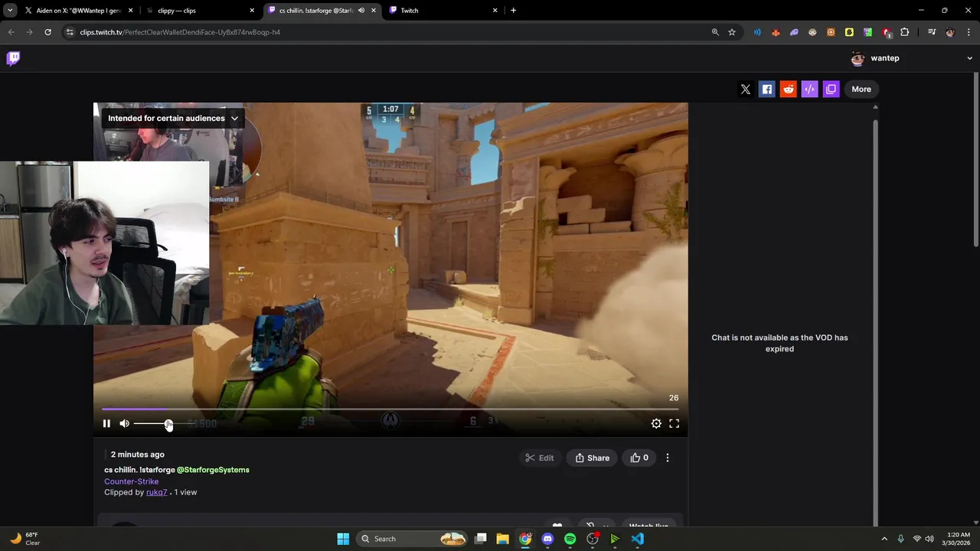View site information for clips.twitch.tv
The height and width of the screenshot is (551, 980).
click(x=70, y=32)
